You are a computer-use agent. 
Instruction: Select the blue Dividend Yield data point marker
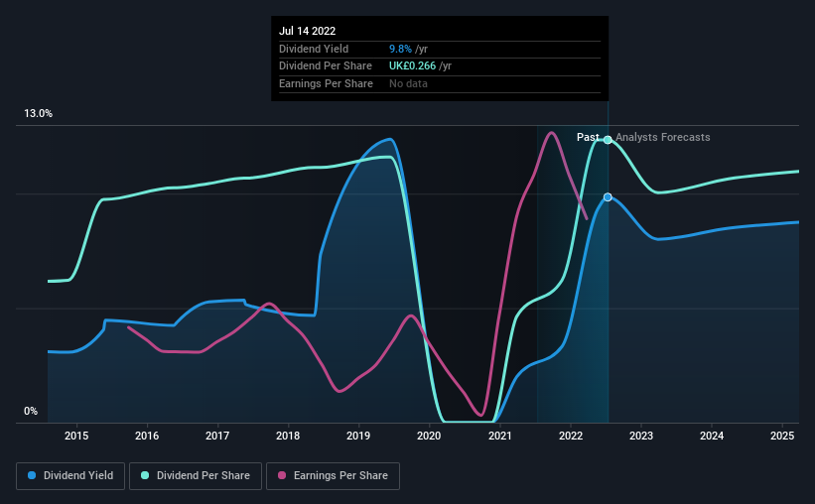[608, 196]
